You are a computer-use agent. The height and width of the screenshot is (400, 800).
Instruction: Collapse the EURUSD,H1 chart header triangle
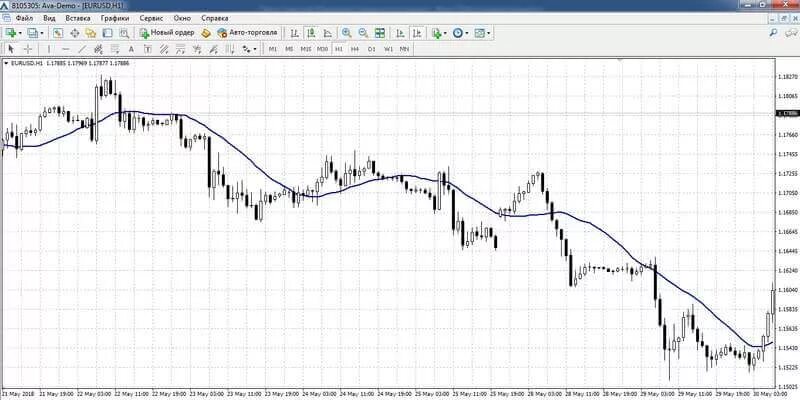6,64
